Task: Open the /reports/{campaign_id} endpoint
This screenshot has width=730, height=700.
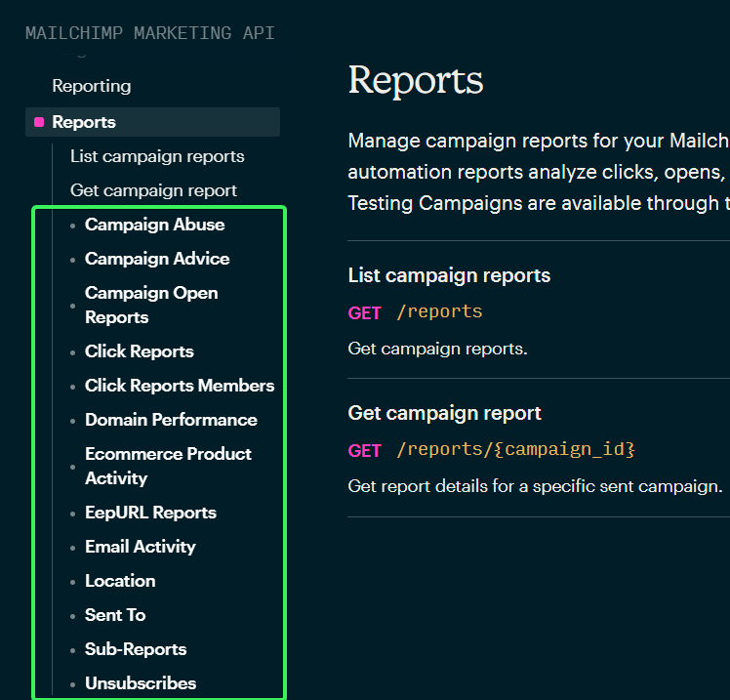Action: tap(515, 450)
